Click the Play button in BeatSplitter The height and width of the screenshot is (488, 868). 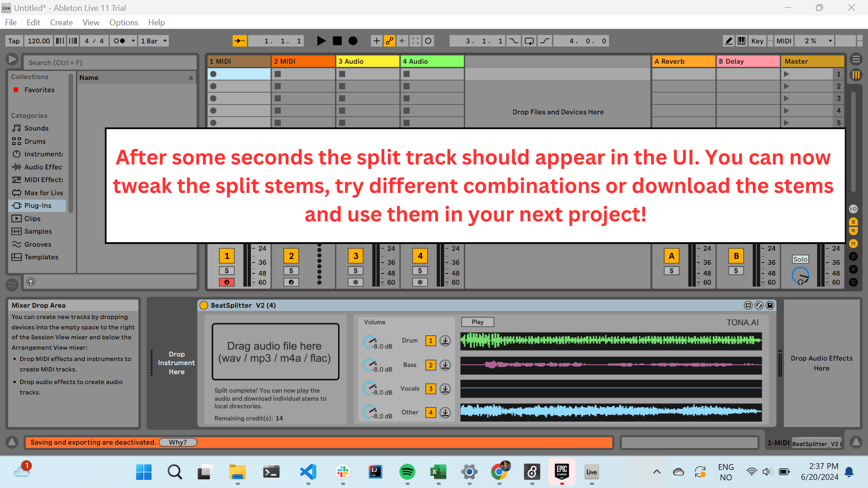tap(477, 322)
